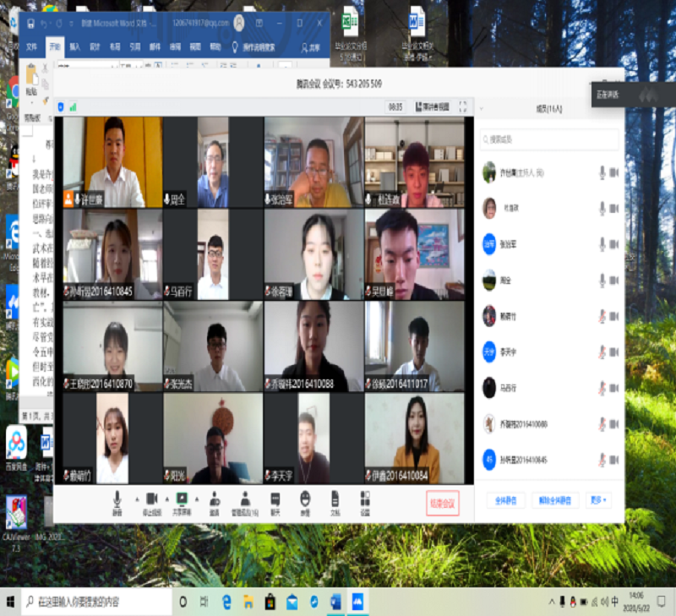Open the 更多 dropdown in member panel

[599, 500]
